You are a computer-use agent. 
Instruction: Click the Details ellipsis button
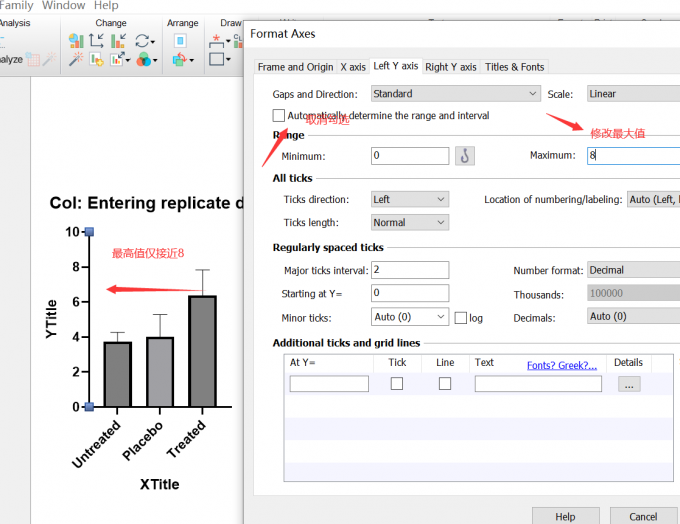(x=629, y=384)
